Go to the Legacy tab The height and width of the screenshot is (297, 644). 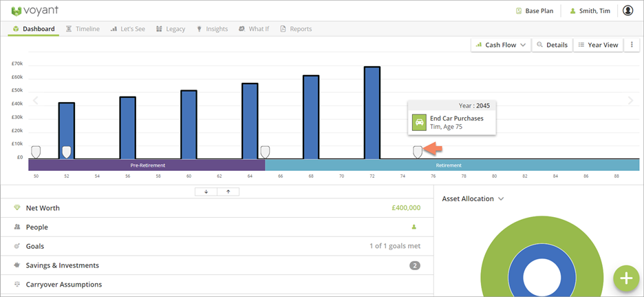(171, 29)
